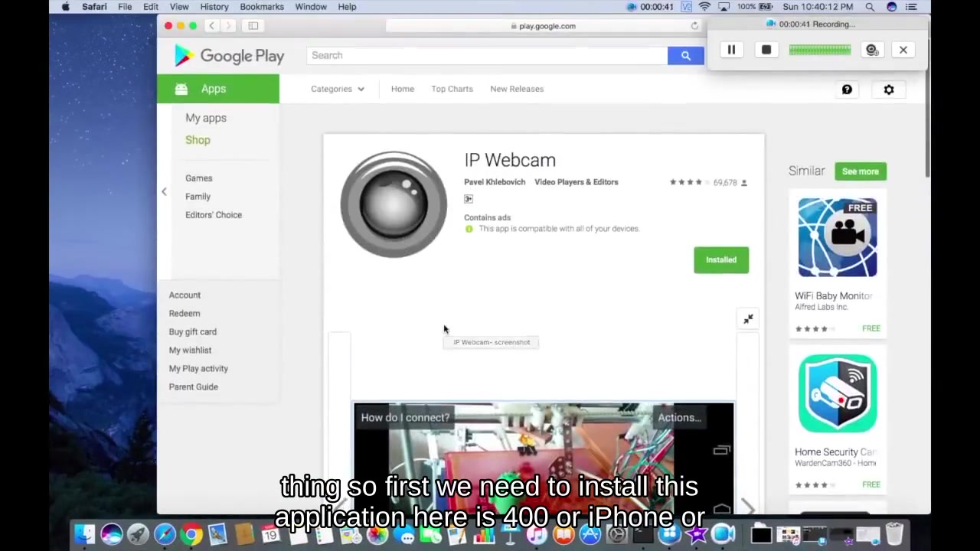
Task: Open the Google Play help question icon
Action: pyautogui.click(x=847, y=90)
